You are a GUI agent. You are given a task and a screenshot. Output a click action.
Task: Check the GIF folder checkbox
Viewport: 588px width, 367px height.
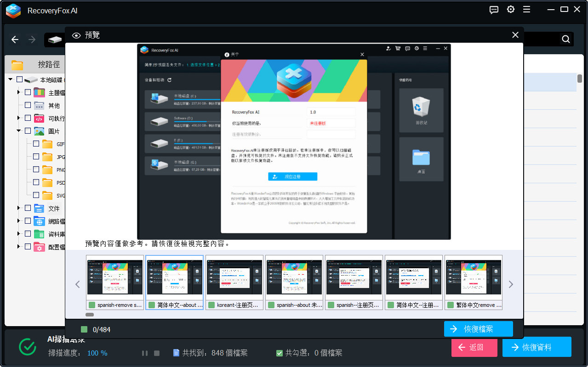coord(36,144)
